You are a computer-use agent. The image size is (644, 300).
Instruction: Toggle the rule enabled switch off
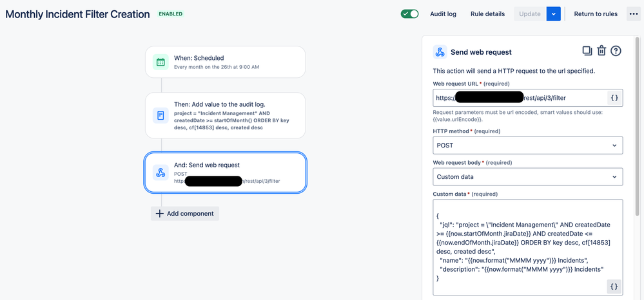pyautogui.click(x=409, y=14)
